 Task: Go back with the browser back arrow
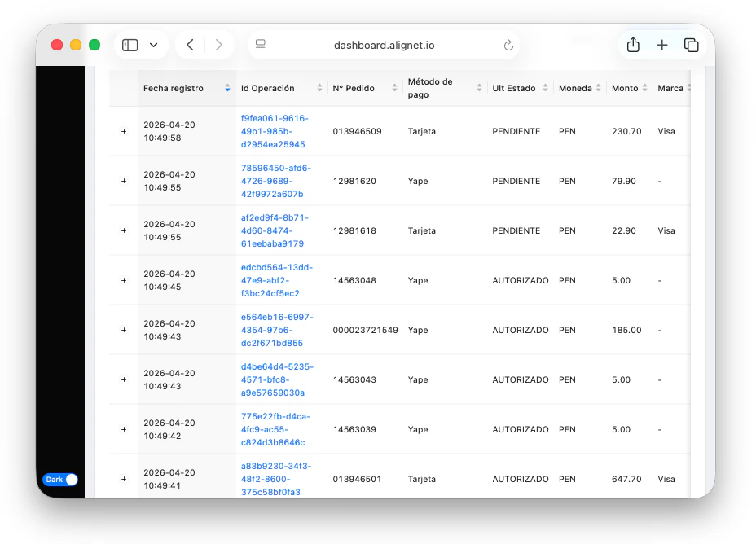pyautogui.click(x=190, y=45)
